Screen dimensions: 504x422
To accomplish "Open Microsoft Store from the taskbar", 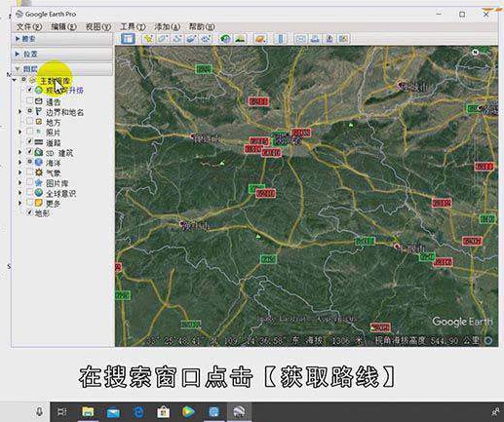I will coord(164,412).
